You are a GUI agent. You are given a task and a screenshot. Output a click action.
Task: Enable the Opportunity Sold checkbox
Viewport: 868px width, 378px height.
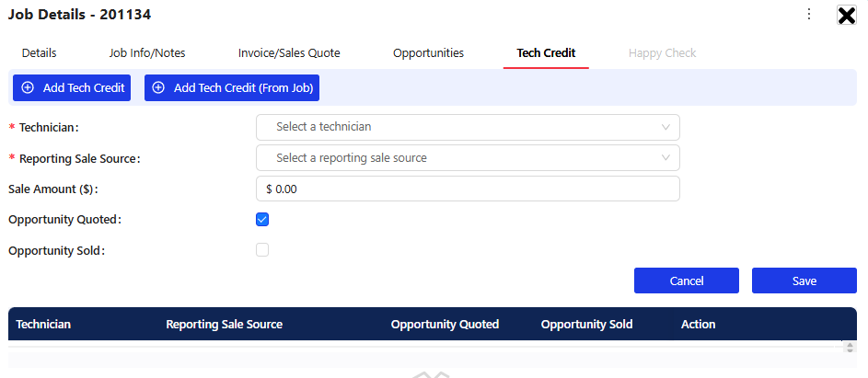262,250
